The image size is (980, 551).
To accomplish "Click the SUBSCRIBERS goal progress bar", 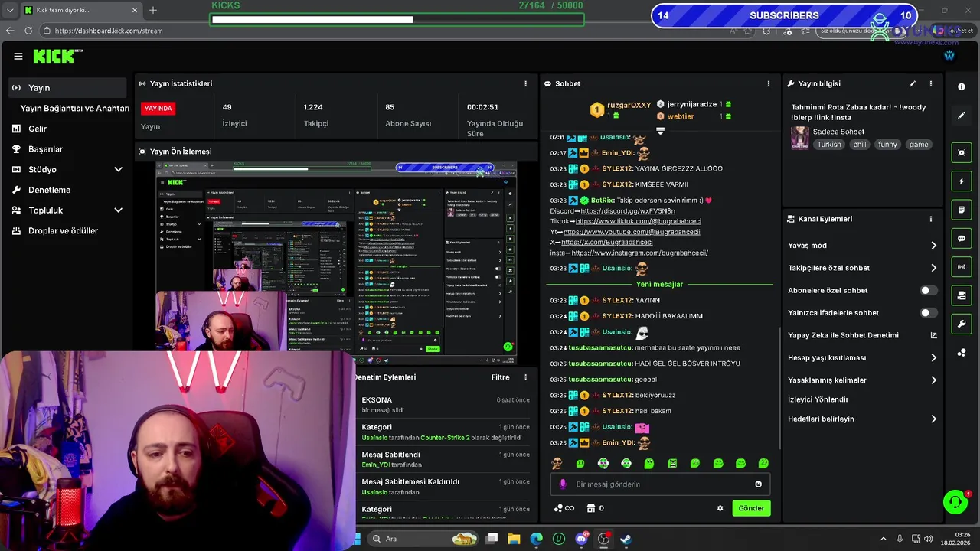I will click(783, 15).
